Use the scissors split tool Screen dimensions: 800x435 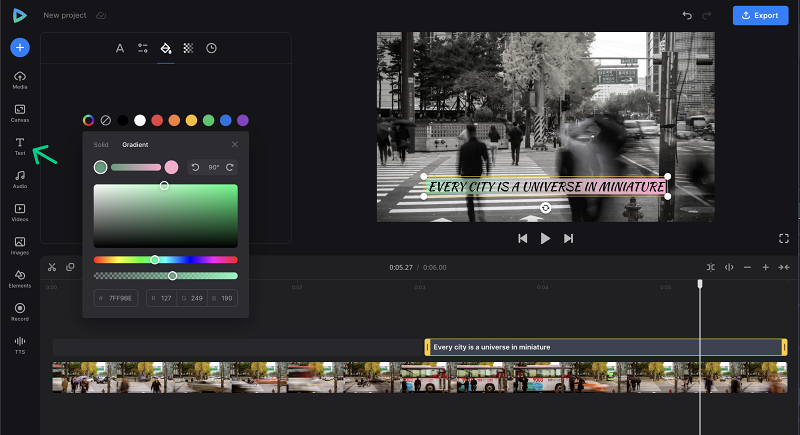click(52, 267)
